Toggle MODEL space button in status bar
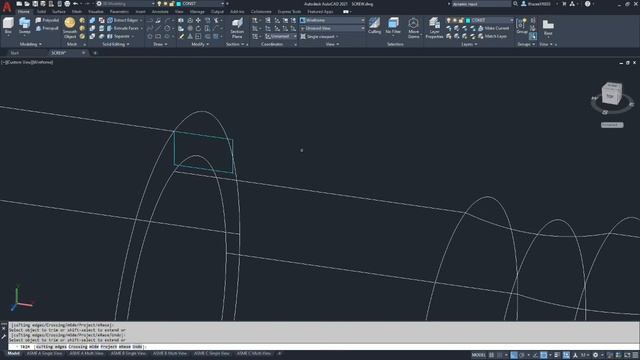 click(x=478, y=355)
